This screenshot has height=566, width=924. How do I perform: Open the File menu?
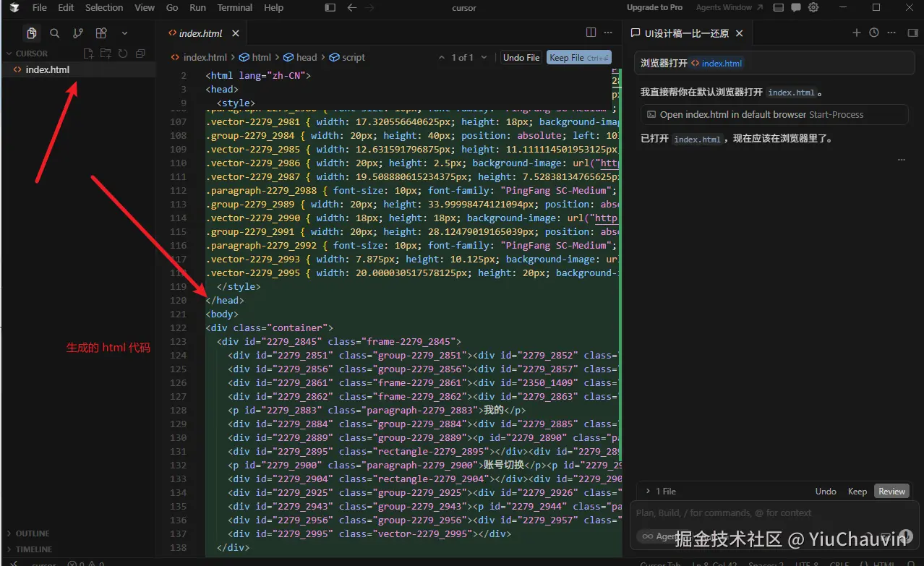[40, 7]
